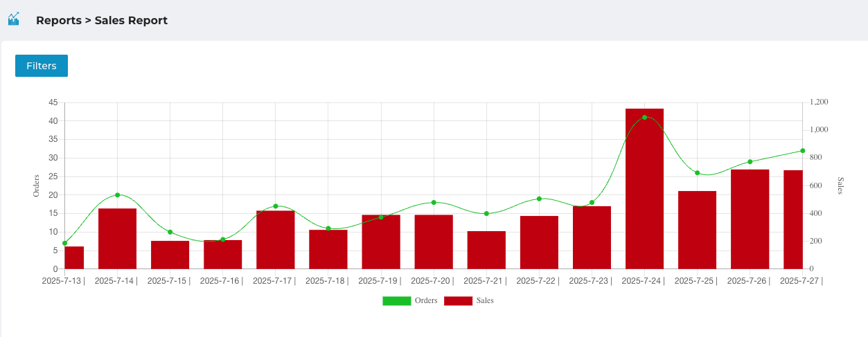Click the 2025-7-20 axis label

coord(432,281)
